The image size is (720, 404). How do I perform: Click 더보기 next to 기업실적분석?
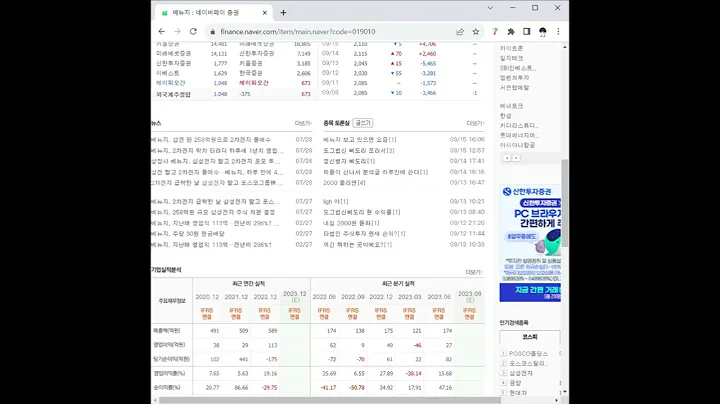(x=474, y=272)
